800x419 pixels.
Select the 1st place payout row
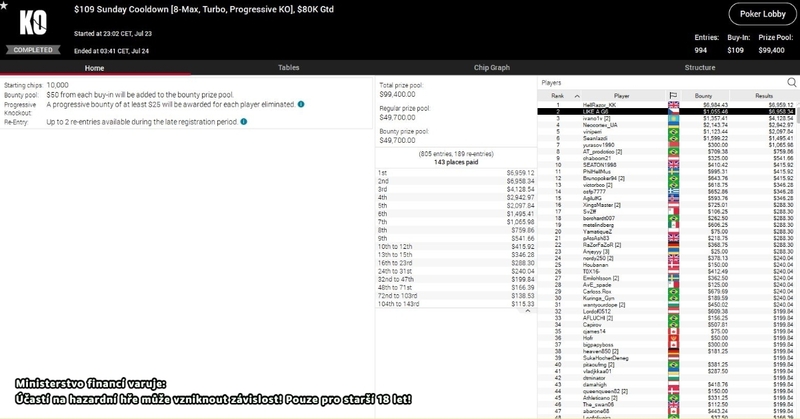coord(456,173)
